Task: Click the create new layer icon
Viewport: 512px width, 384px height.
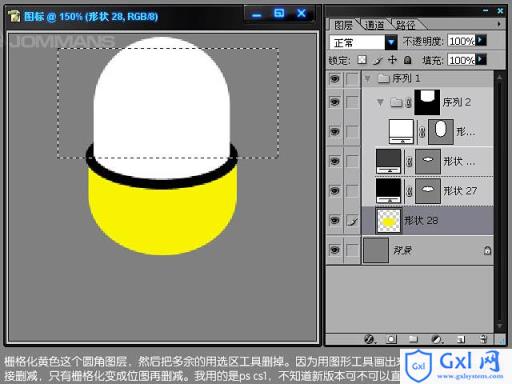Action: point(461,339)
